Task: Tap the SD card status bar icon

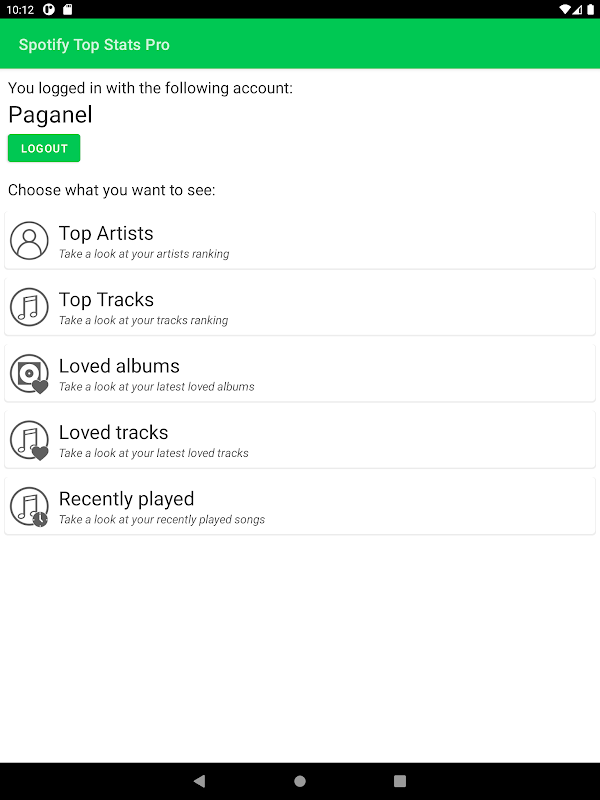Action: coord(67,9)
